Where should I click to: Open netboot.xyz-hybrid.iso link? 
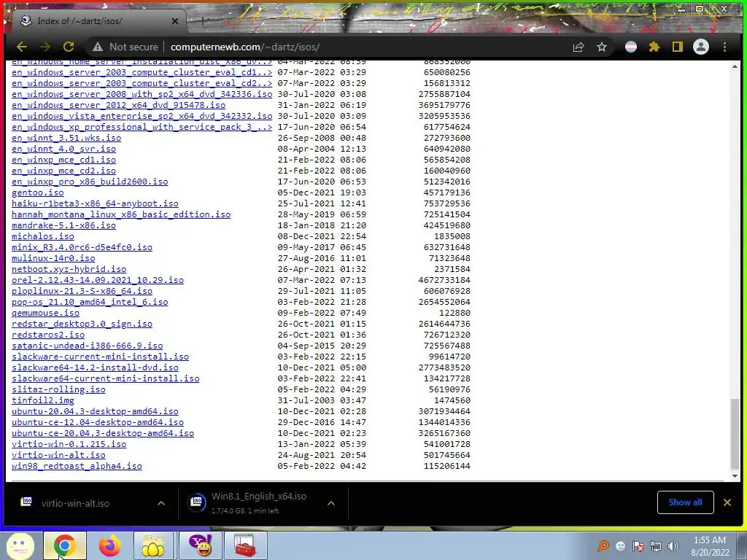pyautogui.click(x=69, y=269)
